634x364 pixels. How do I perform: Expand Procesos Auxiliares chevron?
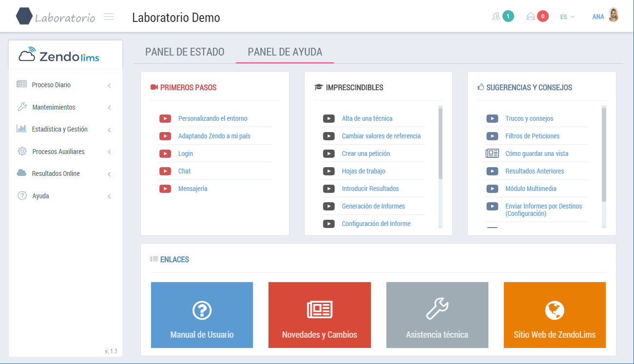click(x=109, y=152)
